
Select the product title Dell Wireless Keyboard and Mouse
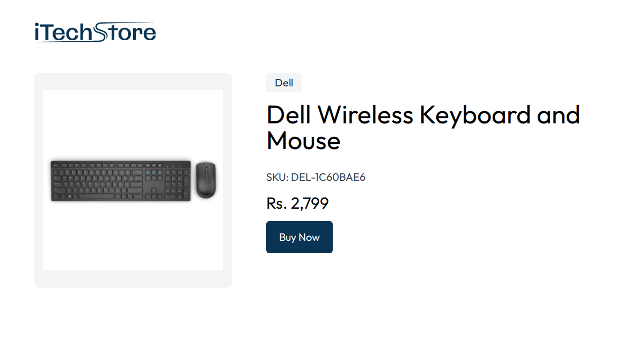[x=423, y=128]
